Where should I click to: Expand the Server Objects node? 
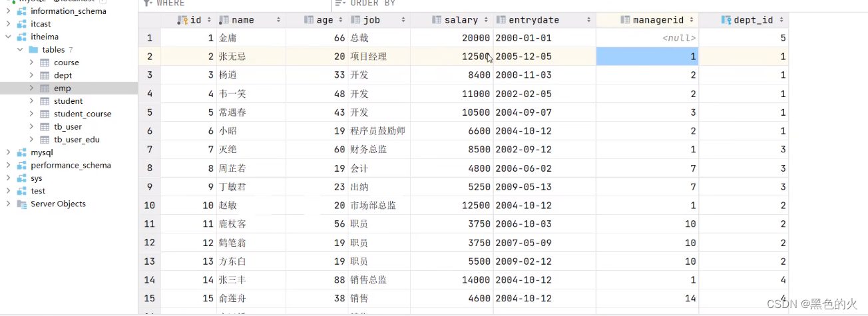[x=8, y=204]
